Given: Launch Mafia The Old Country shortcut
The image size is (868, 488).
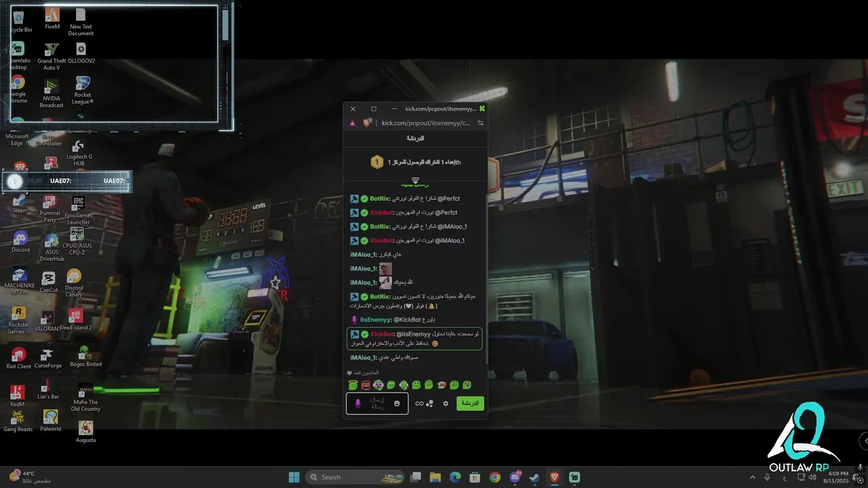Looking at the screenshot, I should tap(85, 398).
